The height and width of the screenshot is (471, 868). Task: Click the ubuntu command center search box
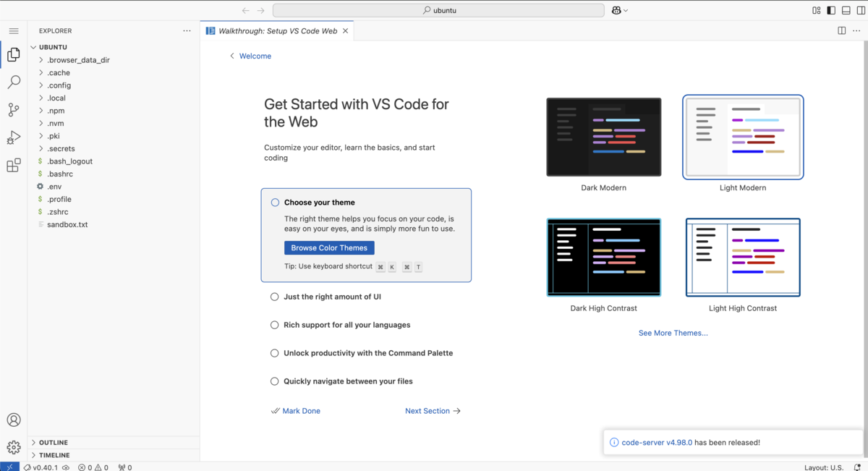[438, 11]
